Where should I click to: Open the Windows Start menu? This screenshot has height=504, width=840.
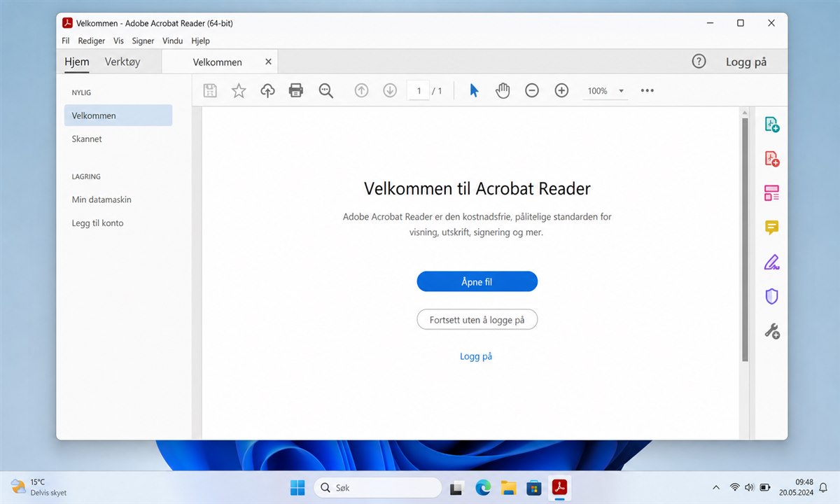297,487
